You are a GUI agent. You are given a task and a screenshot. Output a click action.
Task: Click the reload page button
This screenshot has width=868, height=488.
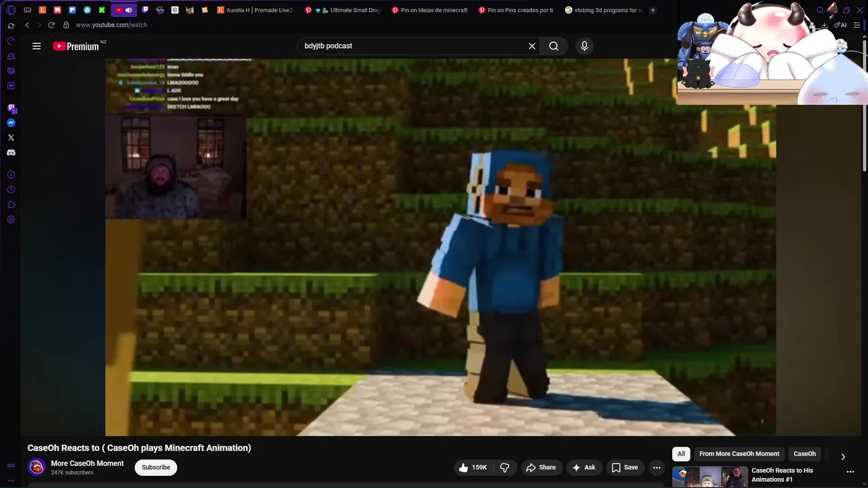click(51, 25)
